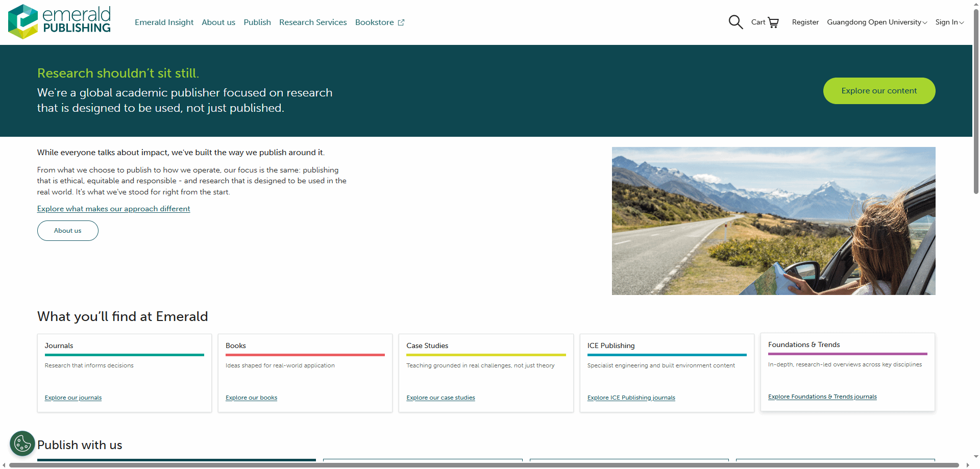Open the search magnifier icon
The width and height of the screenshot is (980, 469).
point(736,22)
